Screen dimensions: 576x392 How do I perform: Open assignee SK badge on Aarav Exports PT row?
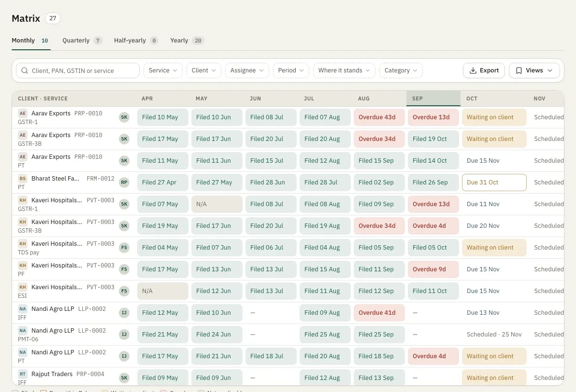pos(124,161)
